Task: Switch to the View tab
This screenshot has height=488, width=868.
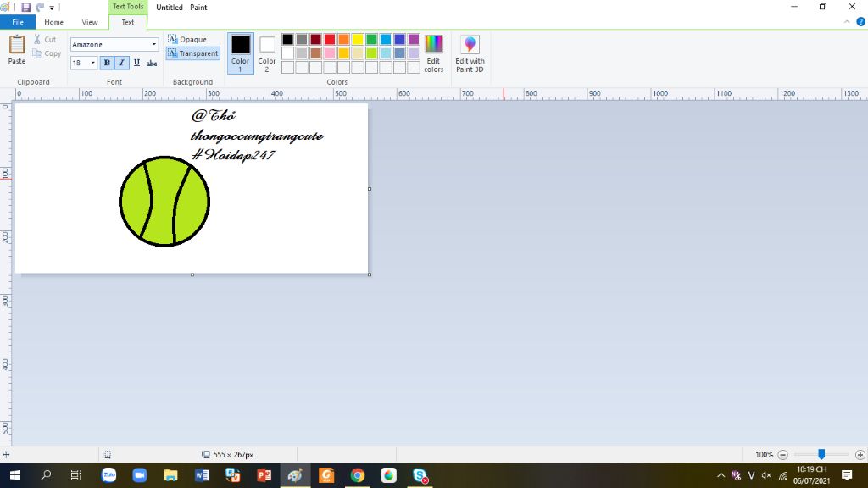Action: 90,22
